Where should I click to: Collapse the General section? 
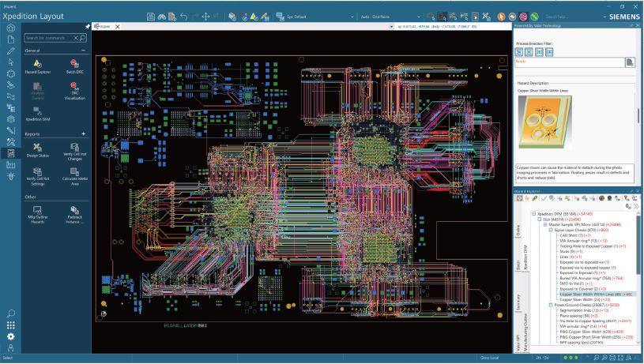click(x=84, y=51)
